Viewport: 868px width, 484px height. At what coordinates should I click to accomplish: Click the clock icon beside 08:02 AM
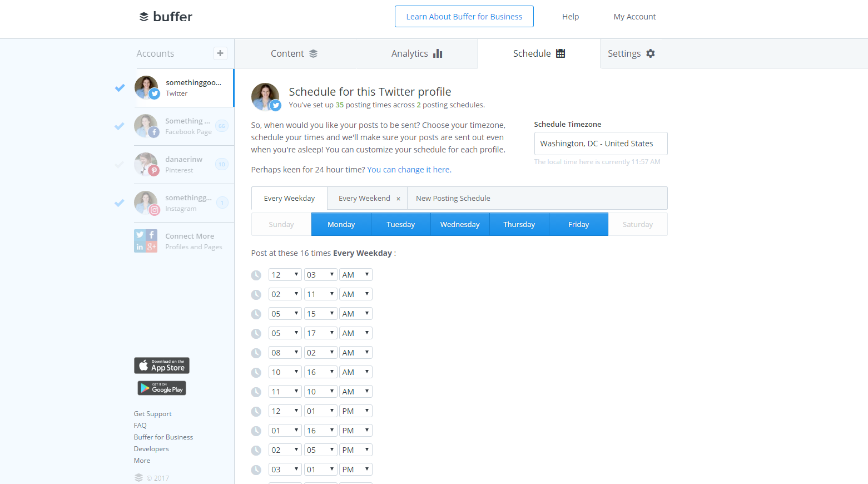click(x=256, y=353)
